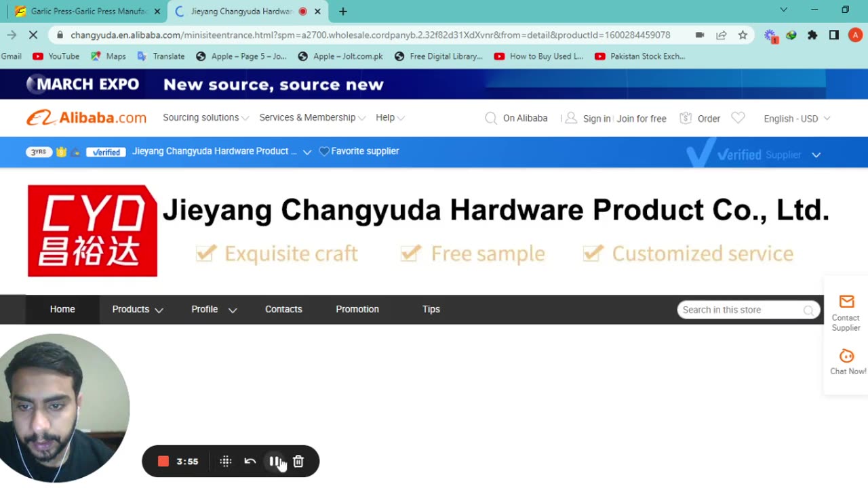Expand the Profile menu

tap(214, 309)
